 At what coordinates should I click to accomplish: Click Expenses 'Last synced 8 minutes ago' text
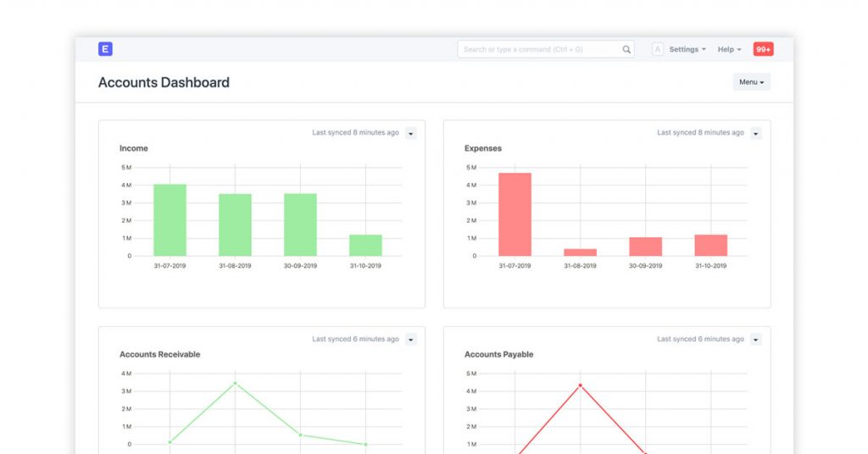point(700,133)
